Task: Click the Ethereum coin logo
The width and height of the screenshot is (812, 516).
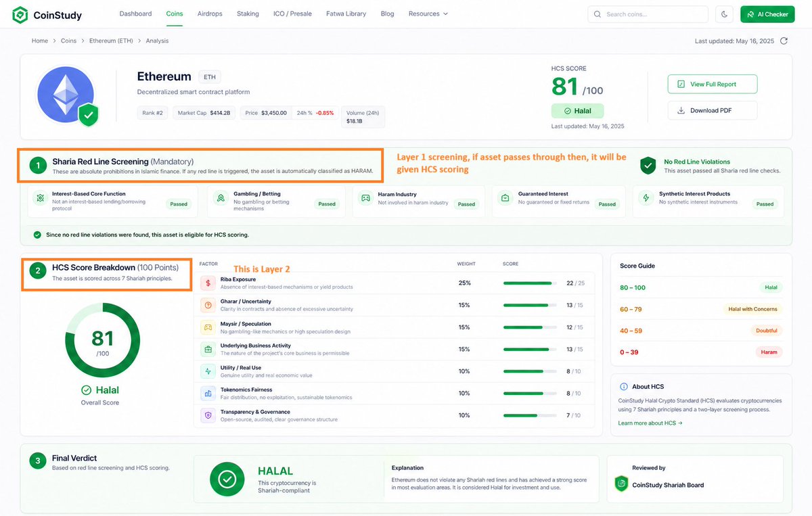Action: (66, 96)
